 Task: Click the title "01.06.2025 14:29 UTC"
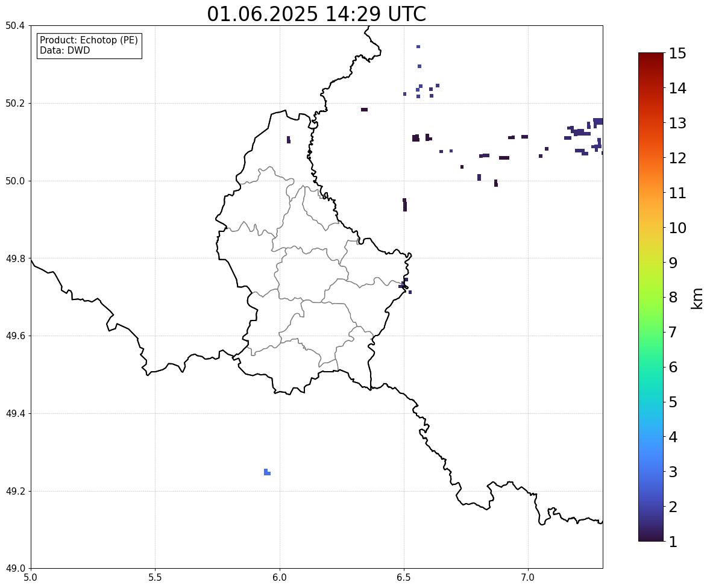pos(316,14)
